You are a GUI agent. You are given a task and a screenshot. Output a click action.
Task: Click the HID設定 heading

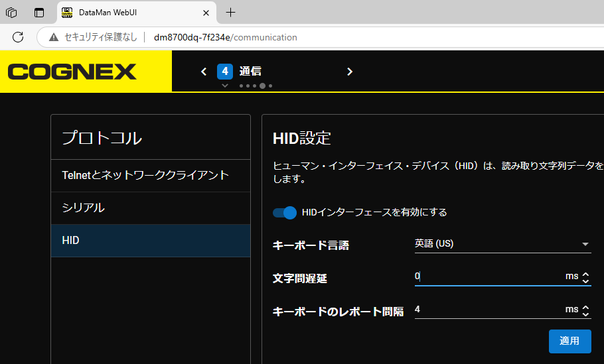tap(301, 138)
